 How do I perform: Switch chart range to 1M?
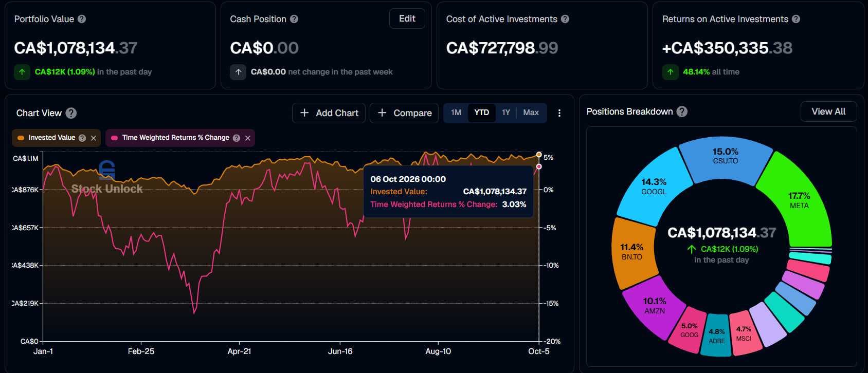point(456,113)
